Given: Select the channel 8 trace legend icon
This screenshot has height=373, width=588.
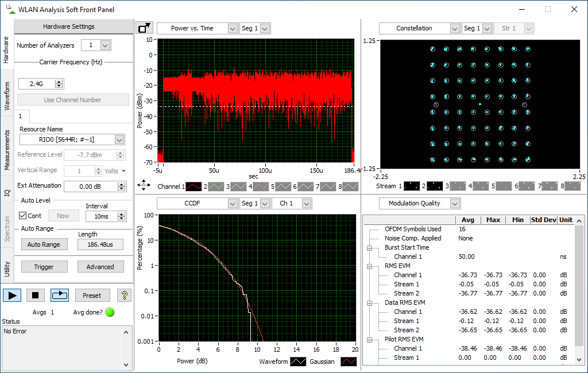Looking at the screenshot, I should click(x=351, y=187).
